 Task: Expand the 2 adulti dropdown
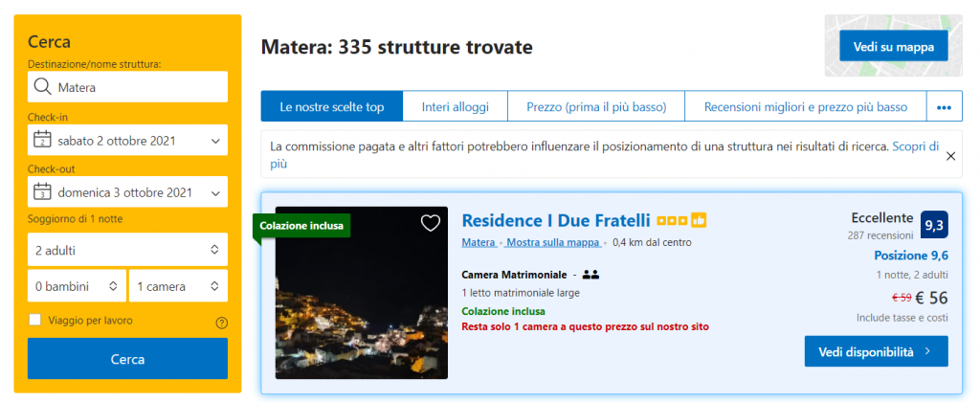coord(127,250)
